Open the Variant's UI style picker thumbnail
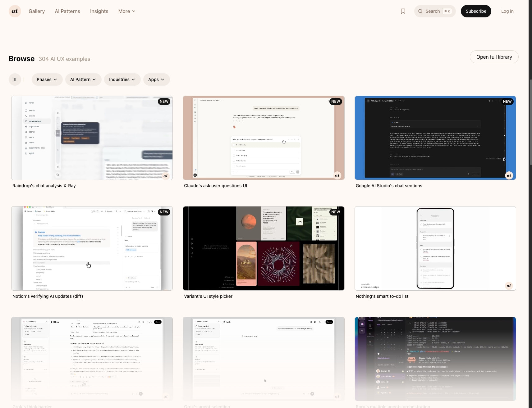The image size is (532, 408). [x=264, y=248]
